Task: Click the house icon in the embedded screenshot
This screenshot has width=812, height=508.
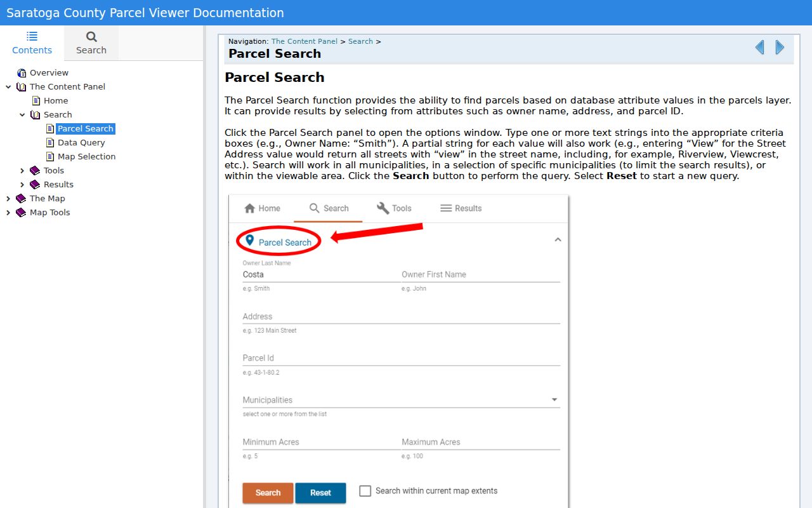Action: pyautogui.click(x=250, y=208)
